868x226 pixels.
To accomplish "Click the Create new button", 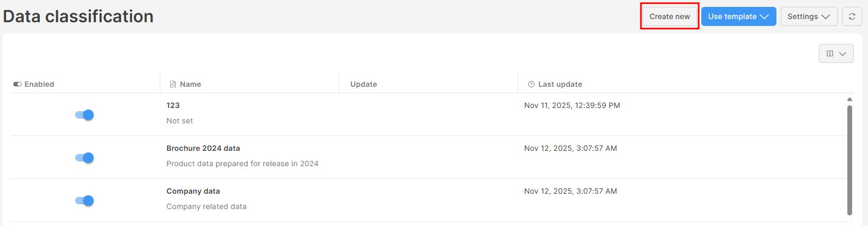I will coord(670,16).
